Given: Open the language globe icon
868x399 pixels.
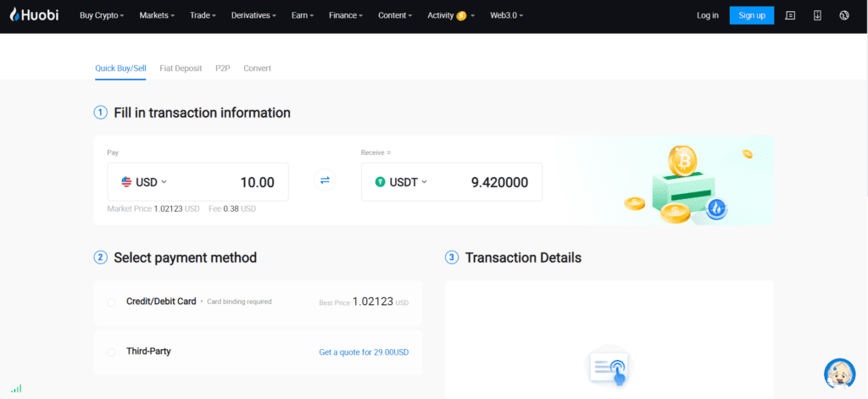Looking at the screenshot, I should tap(844, 15).
